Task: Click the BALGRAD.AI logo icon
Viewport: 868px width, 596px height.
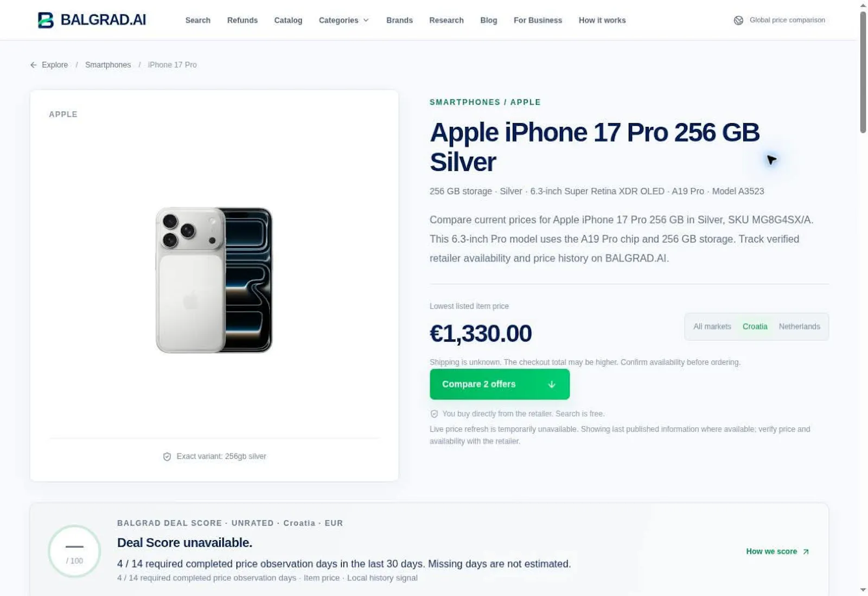Action: (46, 20)
